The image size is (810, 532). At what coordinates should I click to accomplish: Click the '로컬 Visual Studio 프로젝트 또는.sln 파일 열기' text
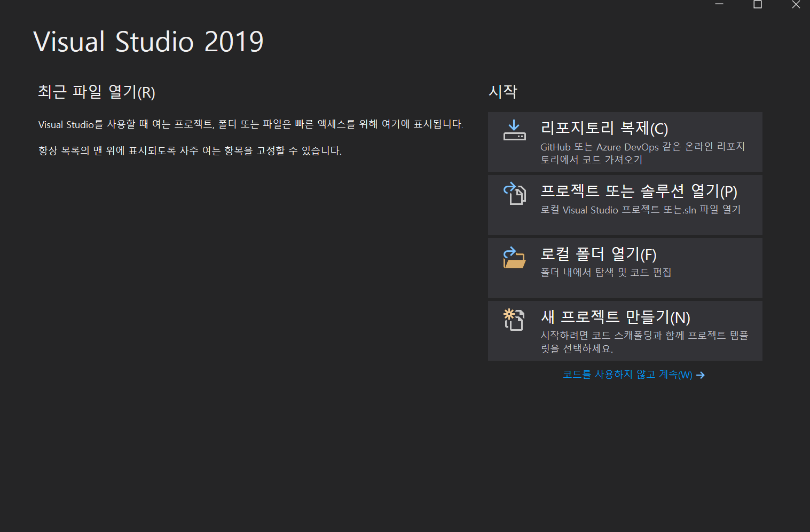(640, 209)
